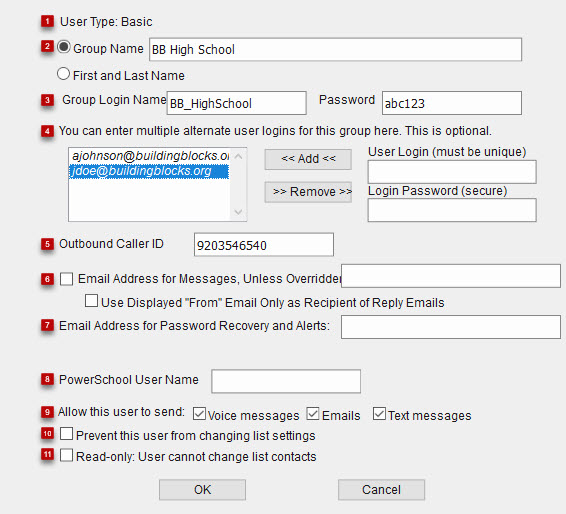The image size is (566, 514).
Task: Uncheck the Text messages checkbox
Action: click(379, 414)
